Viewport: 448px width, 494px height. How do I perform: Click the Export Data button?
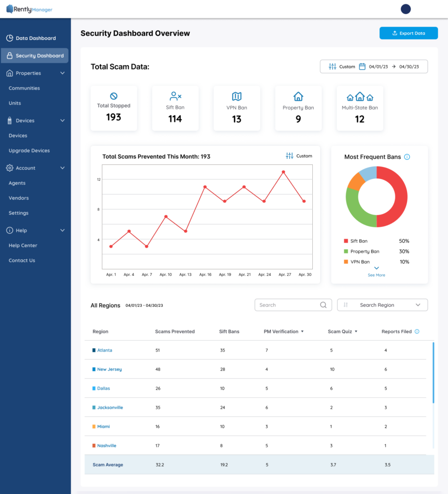coord(408,33)
